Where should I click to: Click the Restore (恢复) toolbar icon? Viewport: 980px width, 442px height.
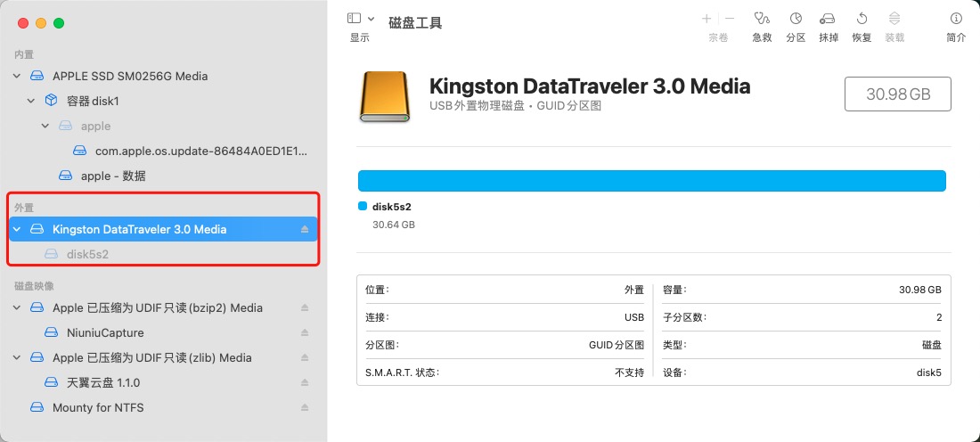pyautogui.click(x=862, y=19)
